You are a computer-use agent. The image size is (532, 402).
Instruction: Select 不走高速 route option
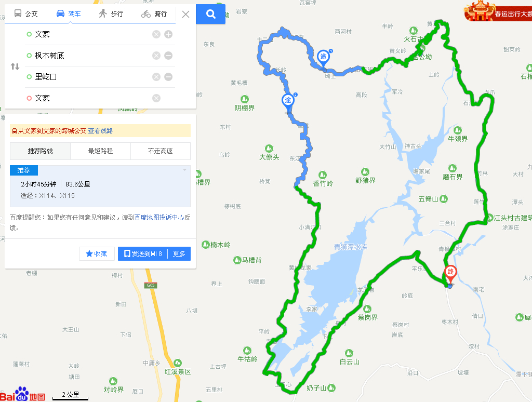(161, 151)
